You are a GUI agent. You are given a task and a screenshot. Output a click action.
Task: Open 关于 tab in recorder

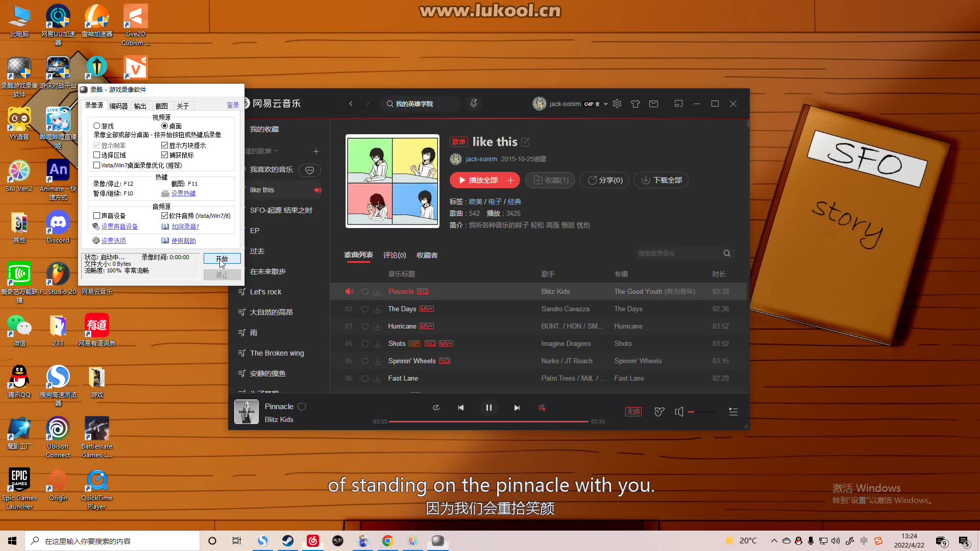[183, 106]
